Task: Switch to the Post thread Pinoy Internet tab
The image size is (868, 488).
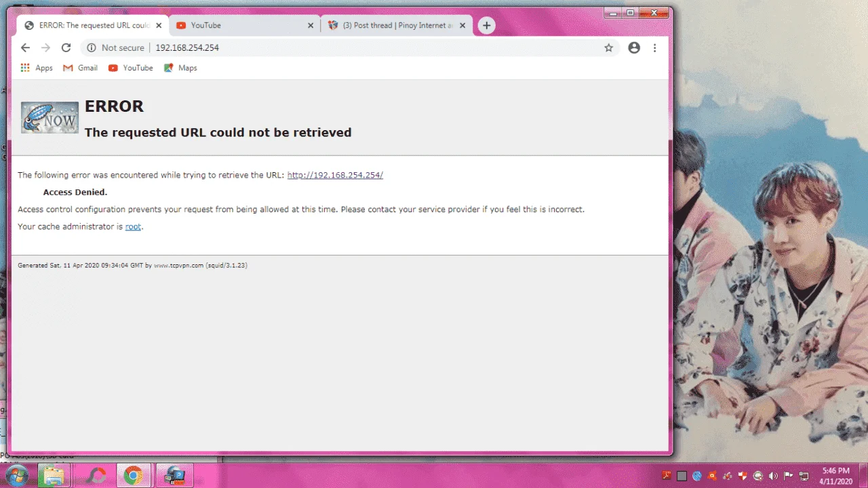Action: (x=396, y=25)
